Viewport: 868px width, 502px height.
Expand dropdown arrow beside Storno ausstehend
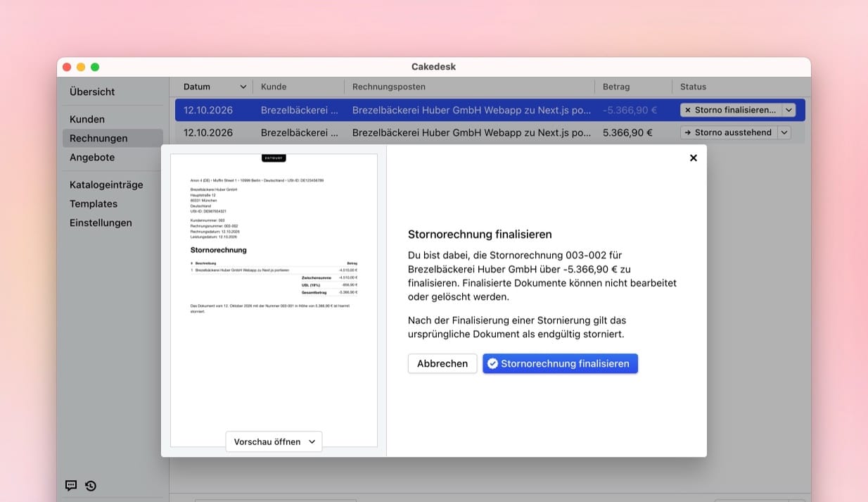point(784,132)
